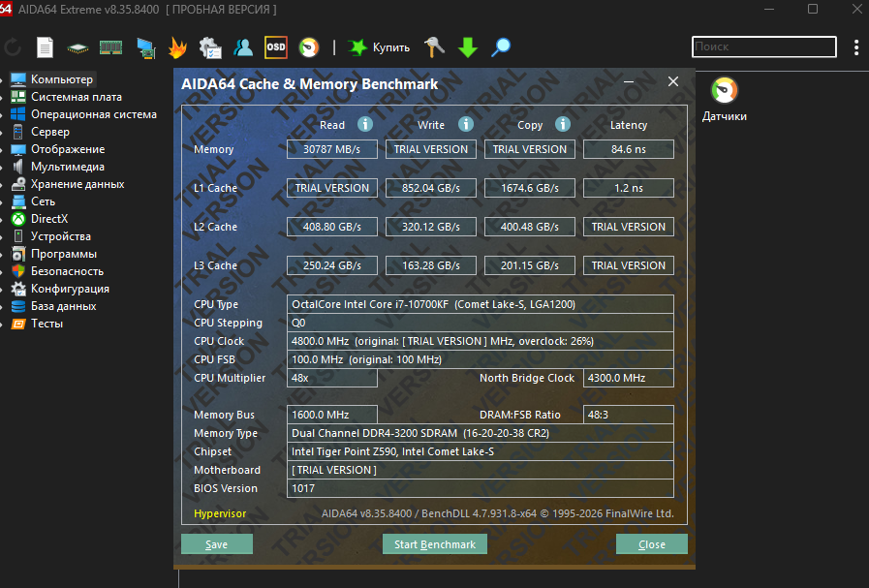Viewport: 869px width, 588px height.
Task: Click the user account toolbar icon
Action: (x=243, y=47)
